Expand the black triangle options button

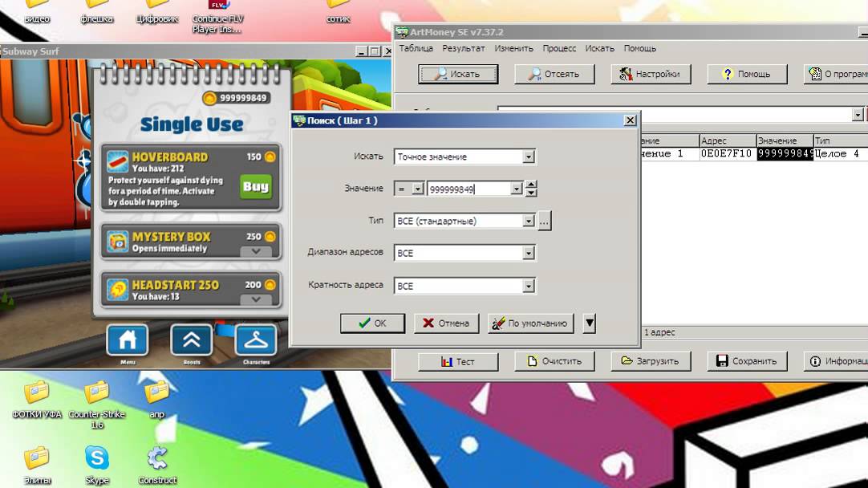[590, 323]
